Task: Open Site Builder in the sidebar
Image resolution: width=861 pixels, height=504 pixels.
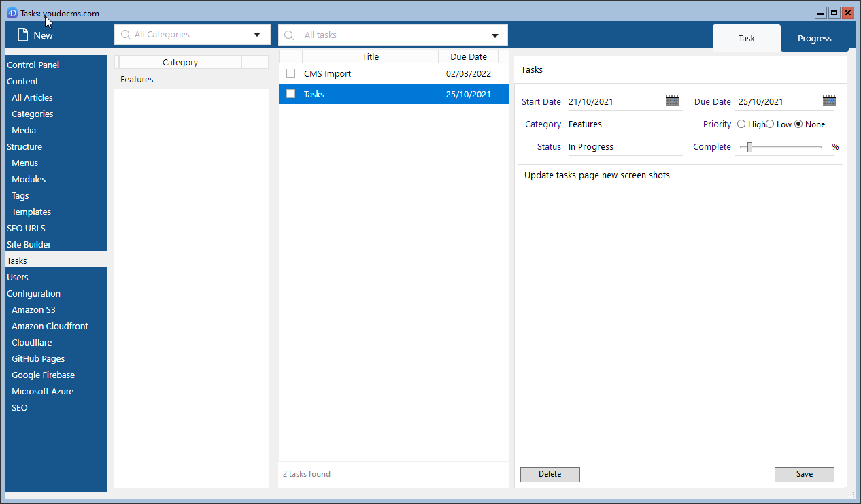Action: point(29,244)
